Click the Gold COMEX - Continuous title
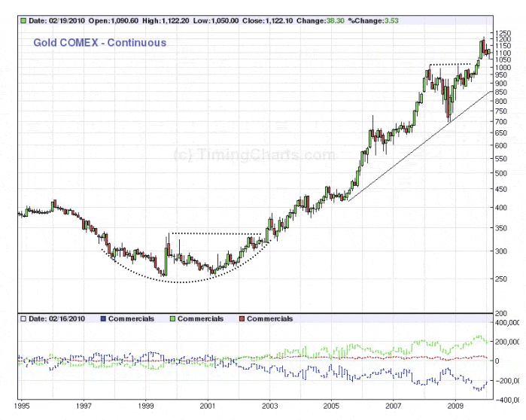This screenshot has height=420, width=526. click(99, 43)
